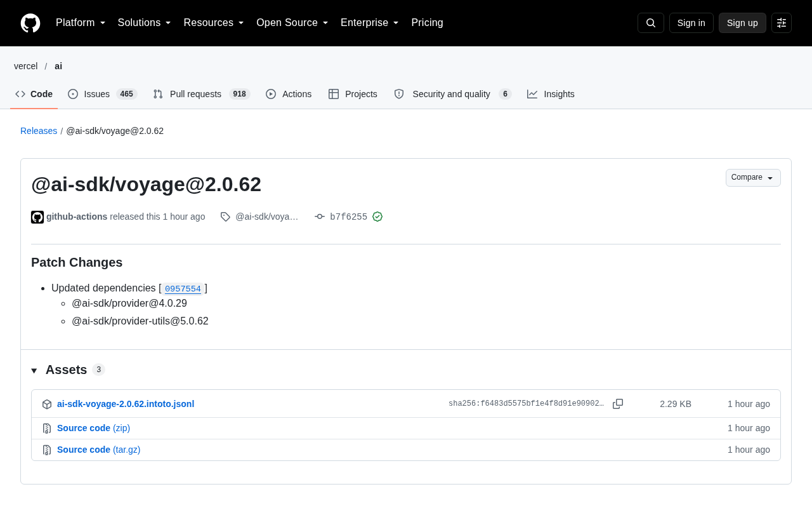Viewport: 812px width, 508px height.
Task: Open the Open Source dropdown
Action: (292, 23)
